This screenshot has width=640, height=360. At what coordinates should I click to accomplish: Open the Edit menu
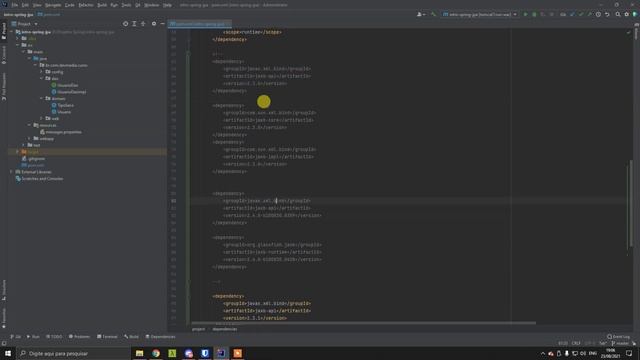(25, 5)
